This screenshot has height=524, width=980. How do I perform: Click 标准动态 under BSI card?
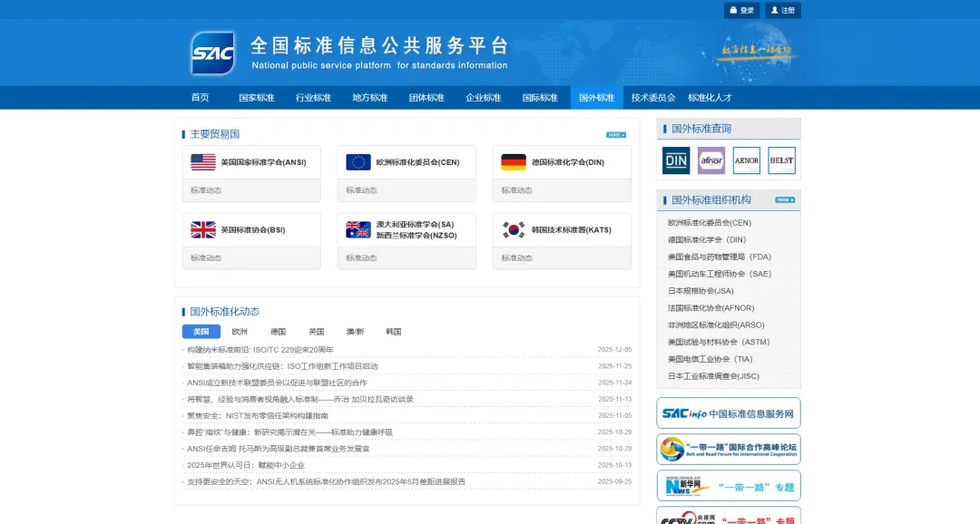click(206, 258)
